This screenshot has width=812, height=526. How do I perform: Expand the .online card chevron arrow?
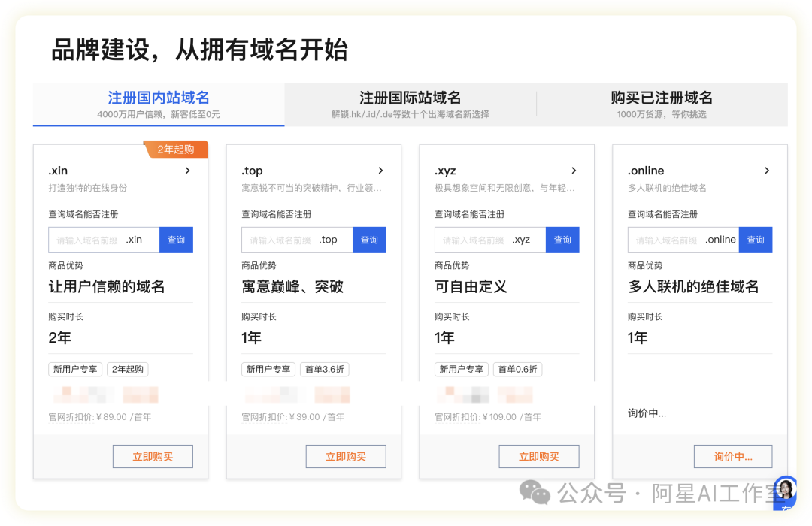(767, 171)
